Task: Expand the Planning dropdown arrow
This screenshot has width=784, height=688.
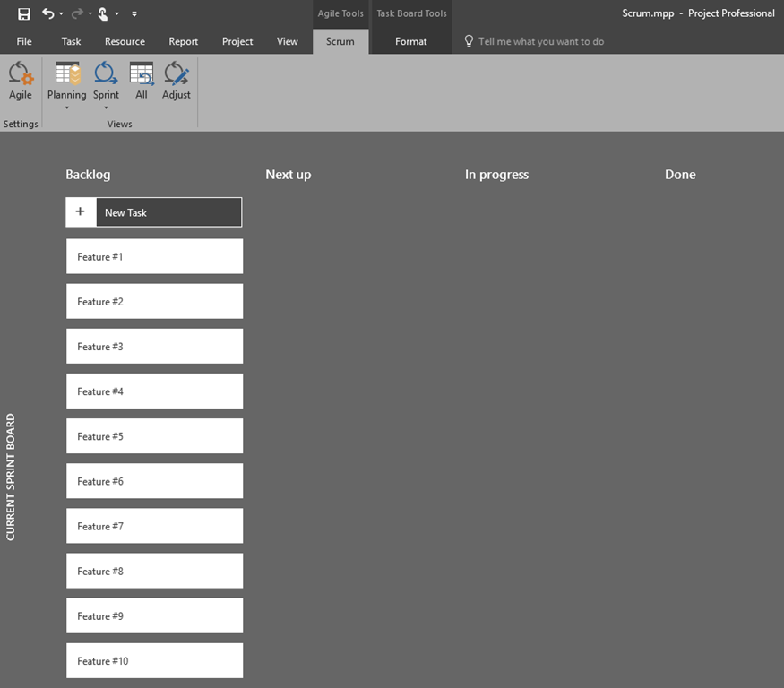Action: tap(67, 108)
